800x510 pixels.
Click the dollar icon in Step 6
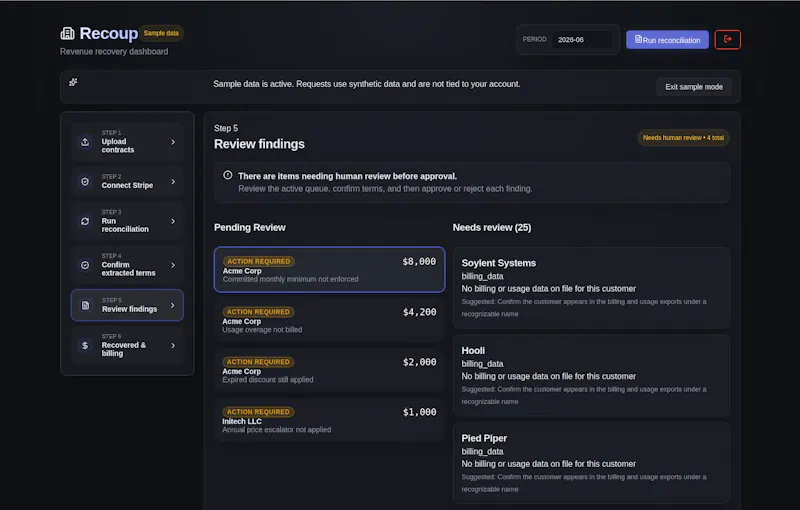(x=85, y=345)
